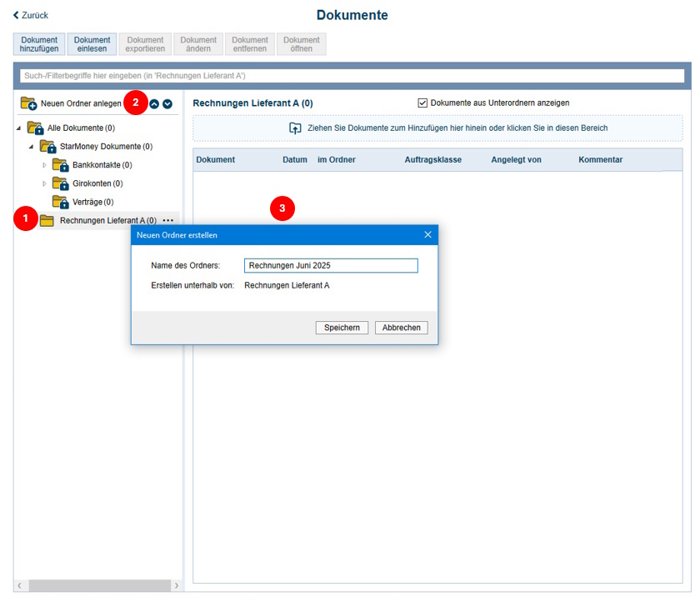Click the Name des Ordners input field
This screenshot has height=597, width=700.
[331, 265]
